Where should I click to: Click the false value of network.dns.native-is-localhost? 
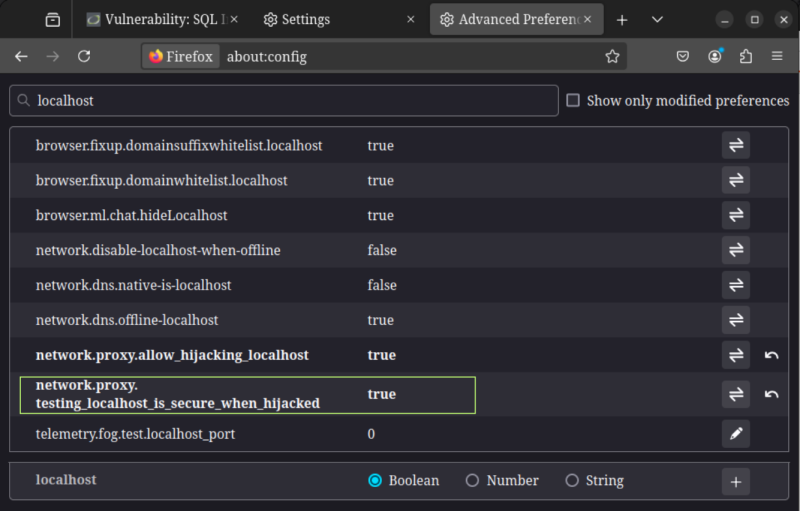[x=382, y=285]
